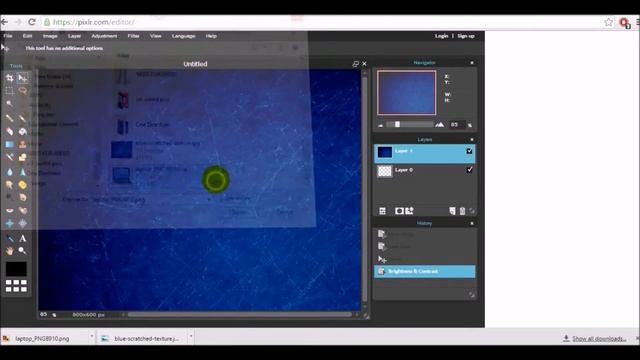Select the Crop tool

pos(10,78)
